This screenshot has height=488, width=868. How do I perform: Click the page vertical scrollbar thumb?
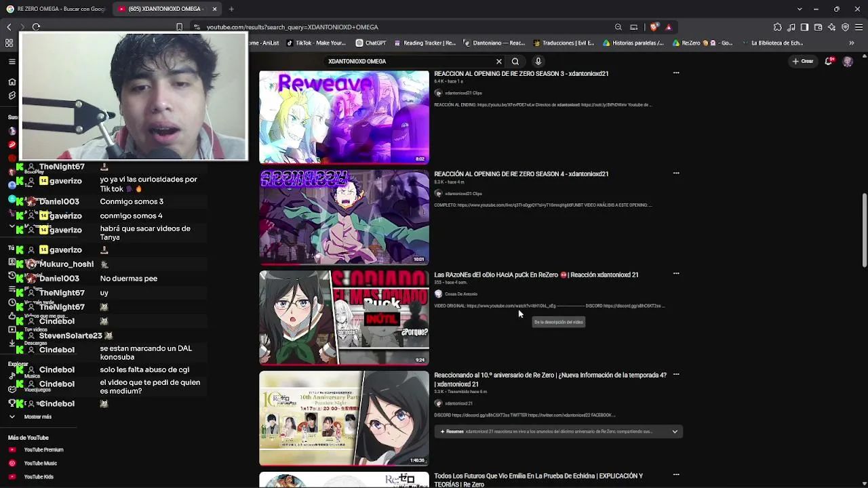864,230
